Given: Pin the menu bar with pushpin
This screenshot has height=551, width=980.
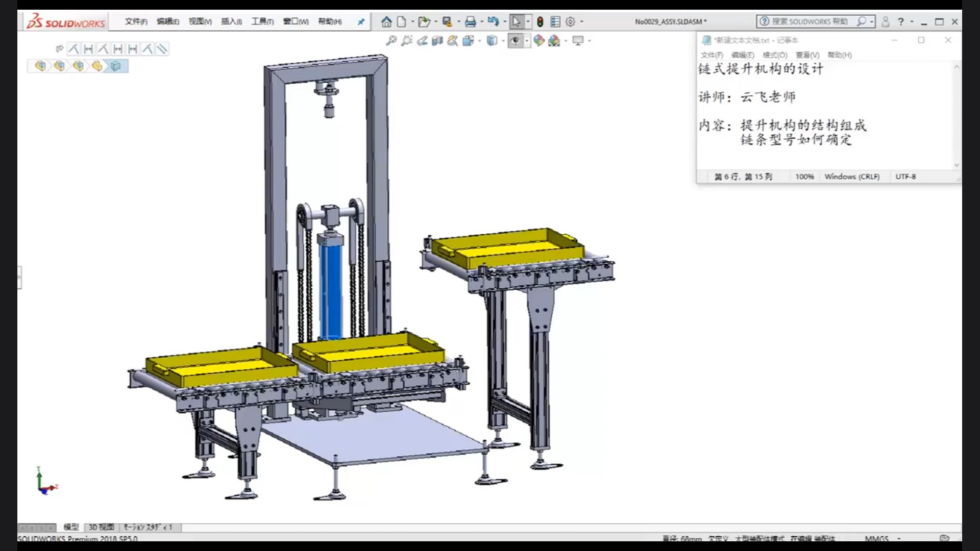Looking at the screenshot, I should pos(361,21).
